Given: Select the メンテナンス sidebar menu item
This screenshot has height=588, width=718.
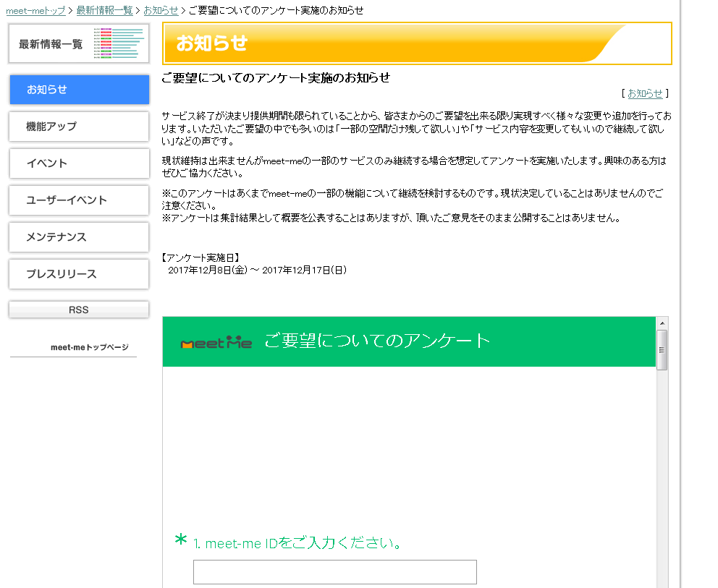Looking at the screenshot, I should tap(79, 237).
